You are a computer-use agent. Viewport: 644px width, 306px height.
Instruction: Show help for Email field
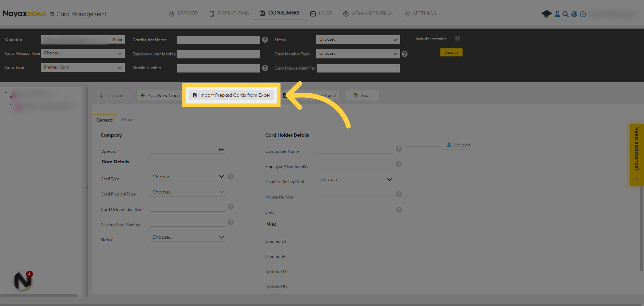point(399,210)
